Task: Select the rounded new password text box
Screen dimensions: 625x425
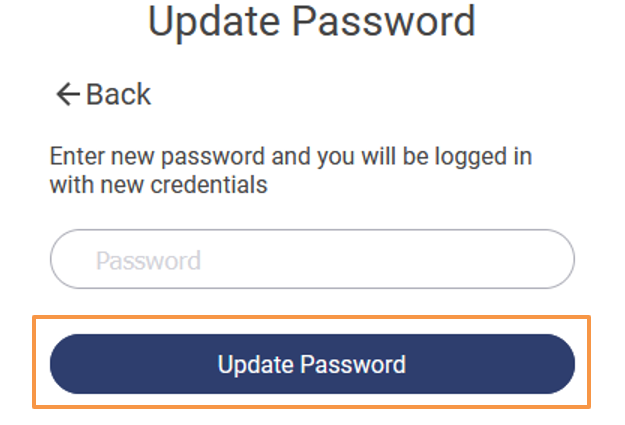Action: pyautogui.click(x=312, y=260)
